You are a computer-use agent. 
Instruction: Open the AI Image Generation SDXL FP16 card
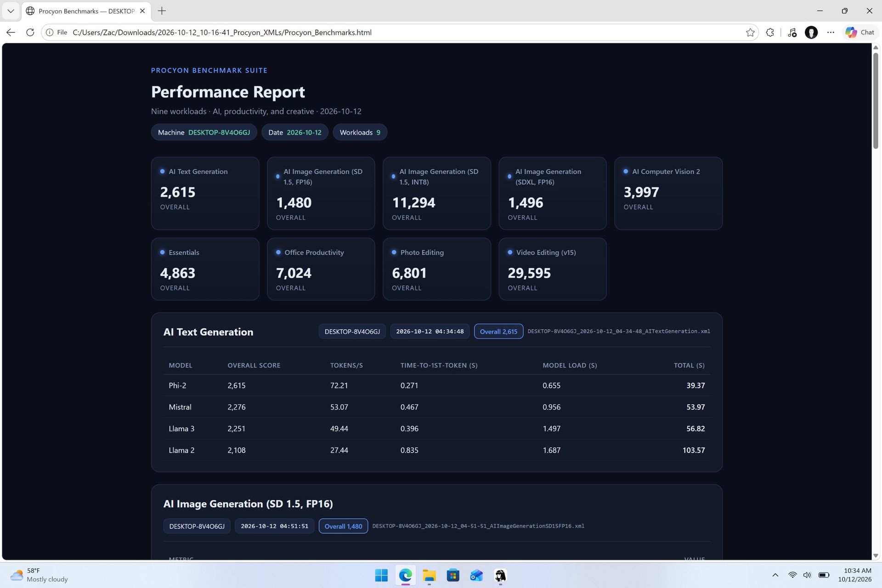(x=553, y=193)
